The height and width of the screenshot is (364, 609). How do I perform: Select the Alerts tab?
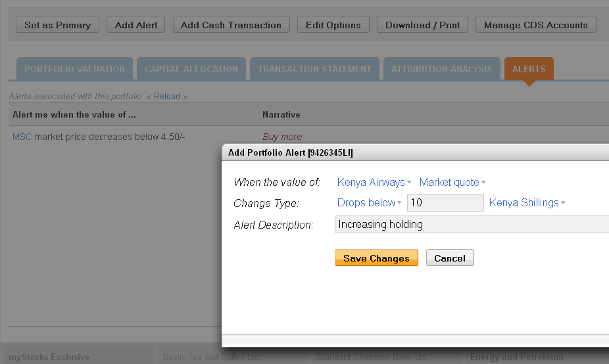coord(529,69)
